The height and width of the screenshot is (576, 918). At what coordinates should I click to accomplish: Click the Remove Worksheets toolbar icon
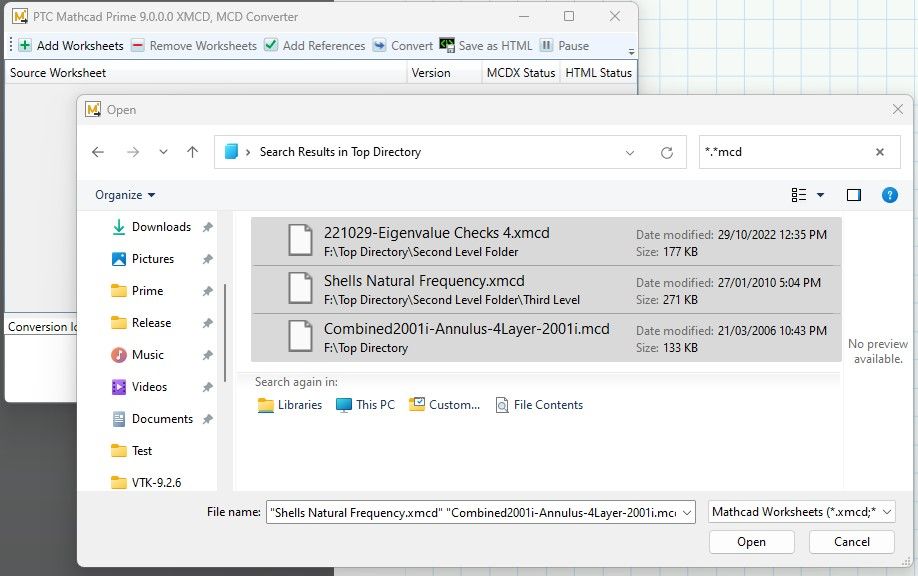click(x=138, y=46)
